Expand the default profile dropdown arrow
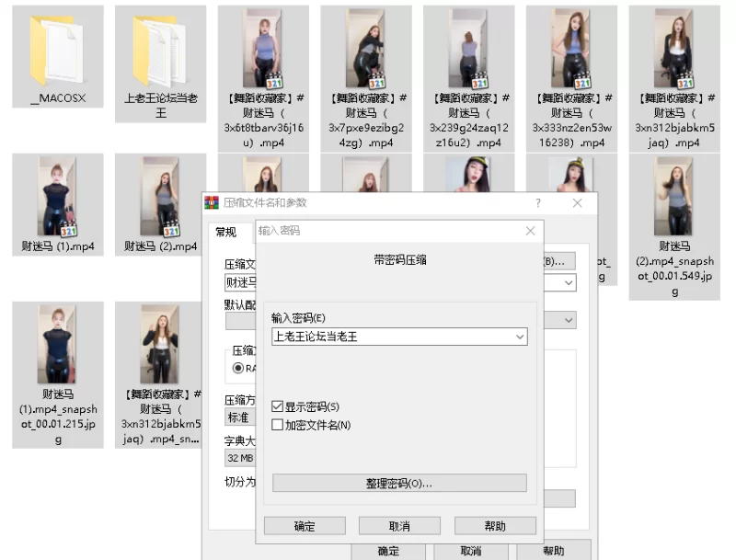Image resolution: width=736 pixels, height=560 pixels. click(x=569, y=320)
